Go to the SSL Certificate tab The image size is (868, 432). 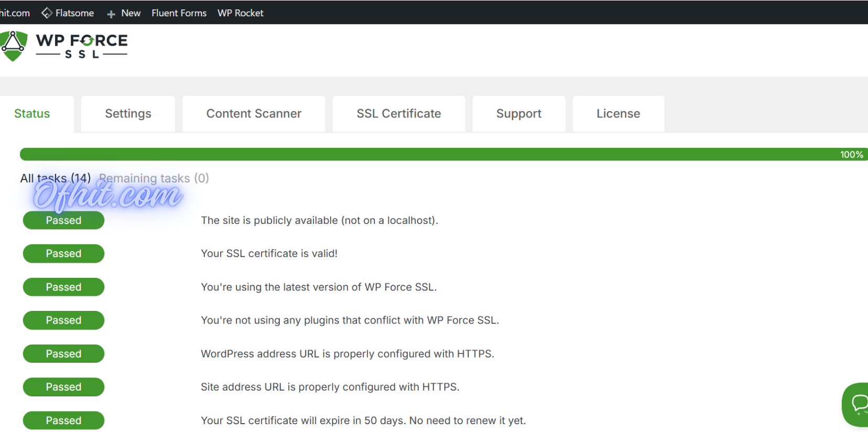tap(398, 114)
